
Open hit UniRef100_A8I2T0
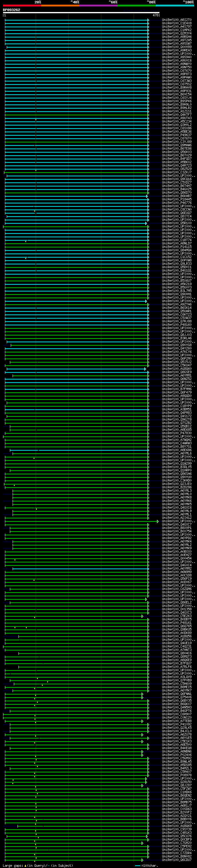click(176, 20)
